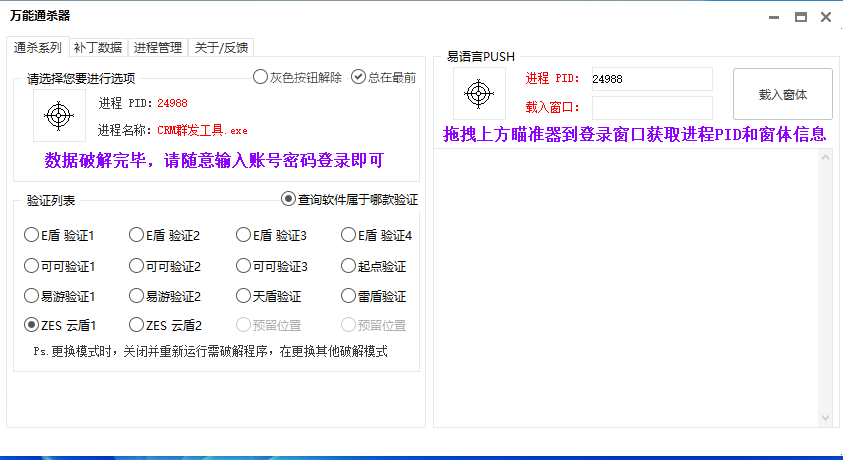Screen dimensions: 843x460
Task: Toggle the 总在最前 checkbox
Action: tap(359, 77)
